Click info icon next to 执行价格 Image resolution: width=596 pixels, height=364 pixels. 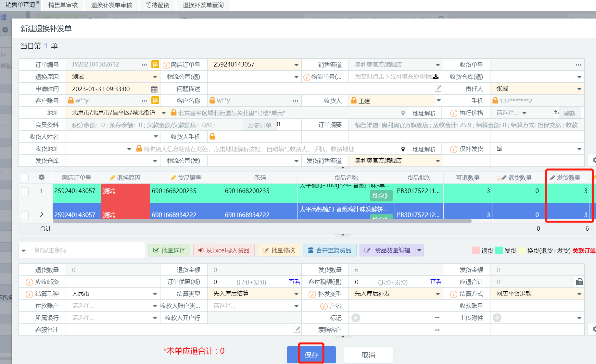point(454,113)
